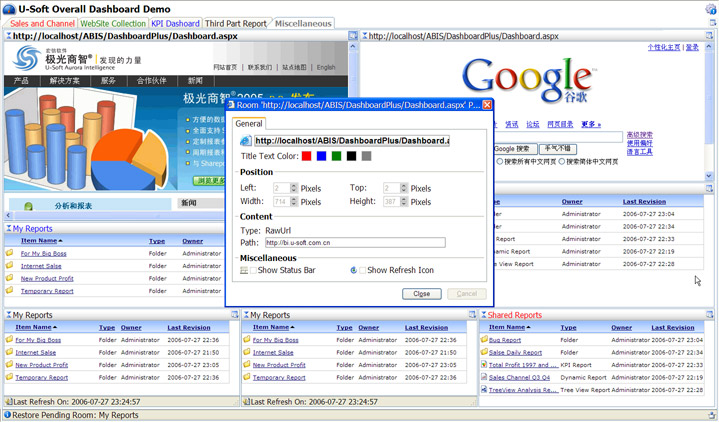The image size is (719, 422).
Task: Click refresh icon in bottom-middle Last Refresh status bar
Action: tap(246, 401)
